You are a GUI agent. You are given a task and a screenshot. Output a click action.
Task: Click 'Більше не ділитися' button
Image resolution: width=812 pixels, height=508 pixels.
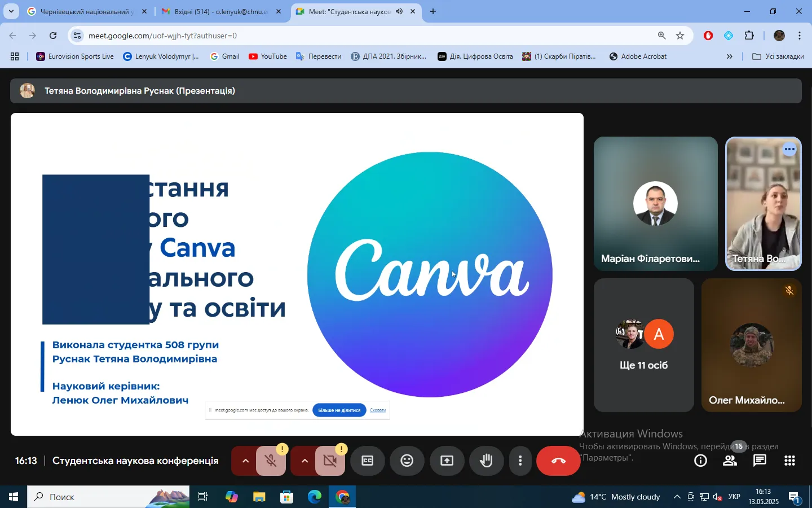[339, 410]
